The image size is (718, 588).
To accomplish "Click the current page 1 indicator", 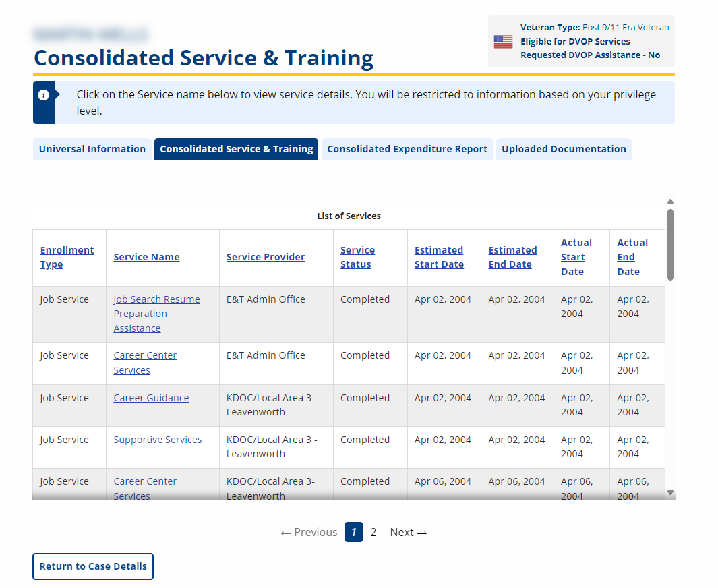I will click(354, 532).
